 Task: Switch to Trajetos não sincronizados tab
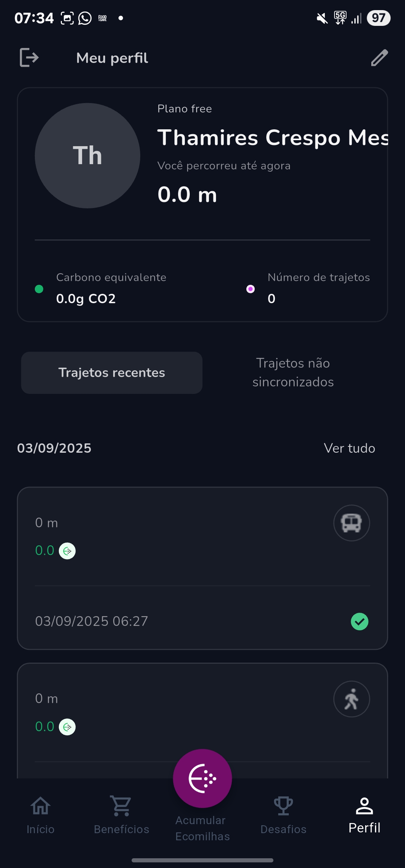point(293,373)
